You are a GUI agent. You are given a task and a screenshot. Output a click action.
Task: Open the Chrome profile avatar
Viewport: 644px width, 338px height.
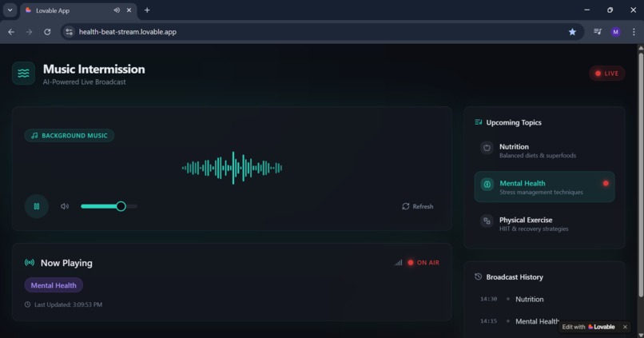pyautogui.click(x=615, y=32)
